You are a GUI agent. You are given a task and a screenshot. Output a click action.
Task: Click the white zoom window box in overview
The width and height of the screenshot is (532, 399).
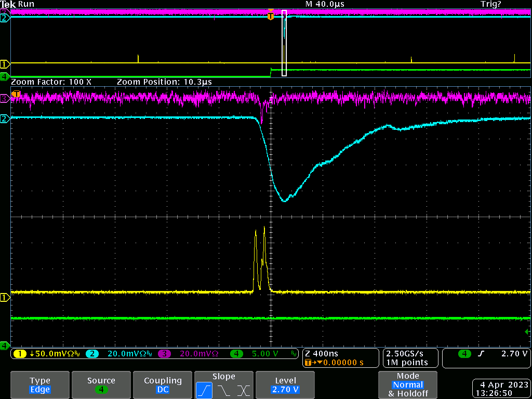click(284, 43)
